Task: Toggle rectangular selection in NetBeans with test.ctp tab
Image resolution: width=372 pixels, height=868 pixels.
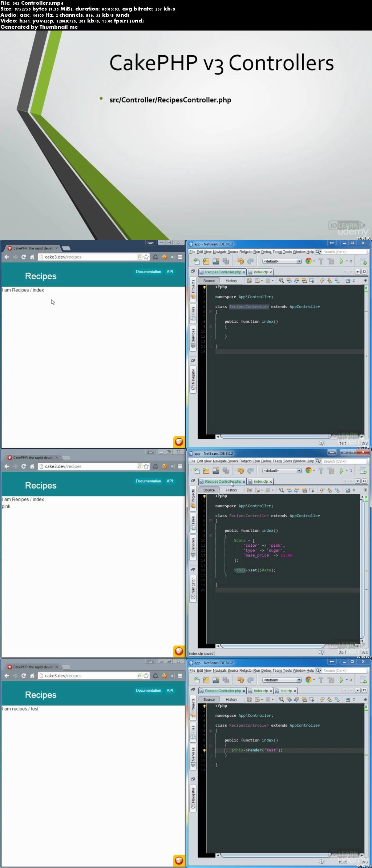Action: click(312, 699)
